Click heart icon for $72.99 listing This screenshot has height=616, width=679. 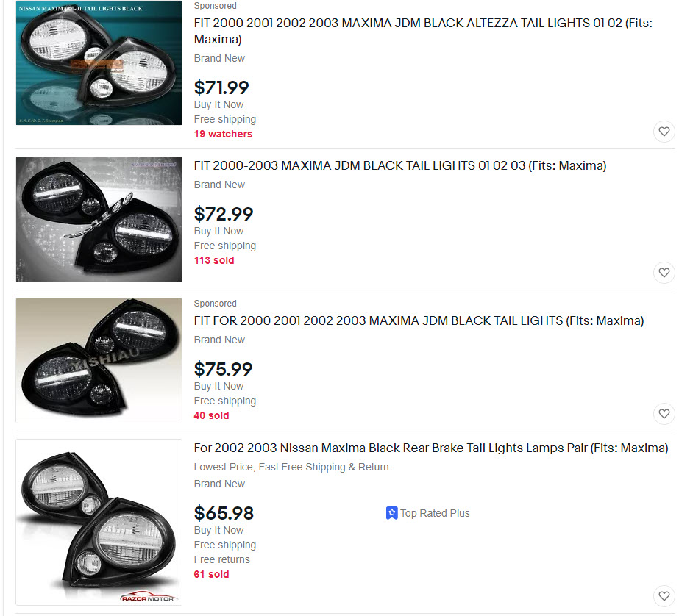click(x=664, y=273)
